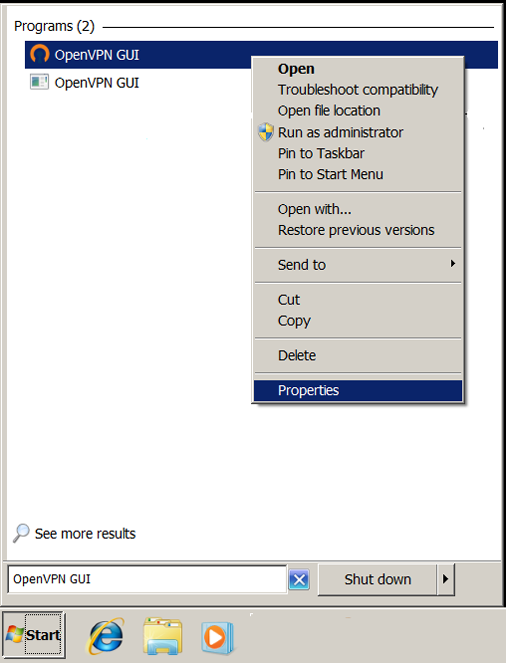Image resolution: width=506 pixels, height=663 pixels.
Task: Launch Windows Media Player from taskbar
Action: coord(216,638)
